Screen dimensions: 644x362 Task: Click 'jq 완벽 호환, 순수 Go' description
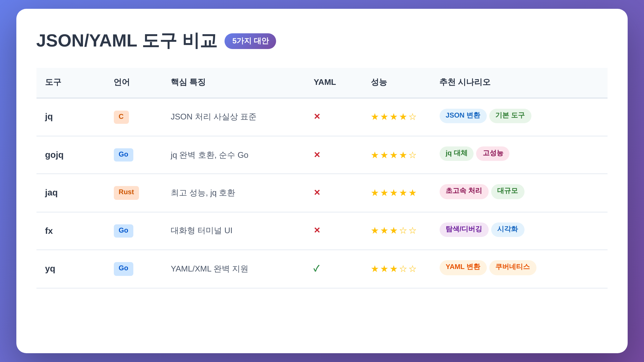[x=209, y=155]
